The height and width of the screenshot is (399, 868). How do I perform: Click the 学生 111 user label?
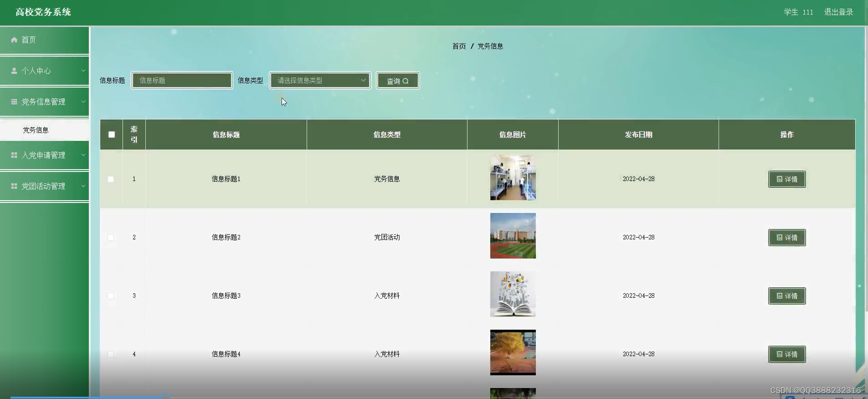(798, 12)
